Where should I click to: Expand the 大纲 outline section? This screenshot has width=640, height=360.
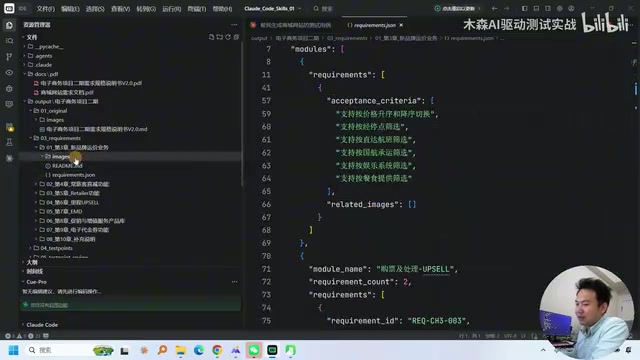tap(31, 262)
